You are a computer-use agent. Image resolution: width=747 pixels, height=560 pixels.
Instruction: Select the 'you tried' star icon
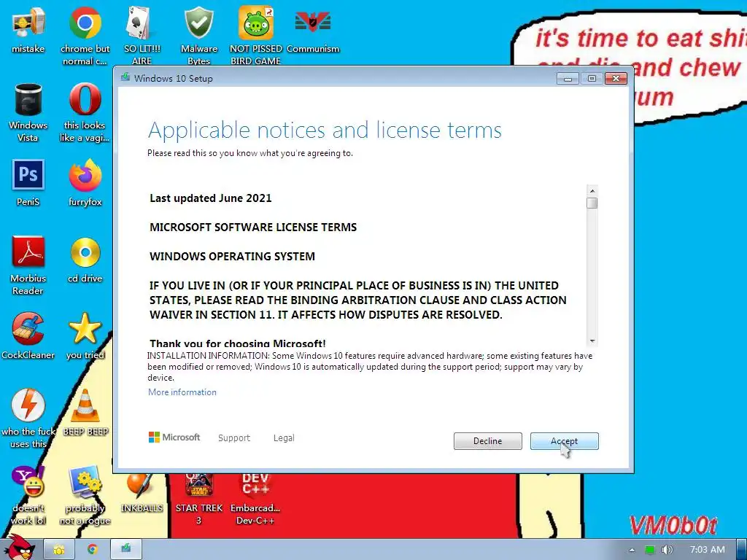click(x=85, y=335)
